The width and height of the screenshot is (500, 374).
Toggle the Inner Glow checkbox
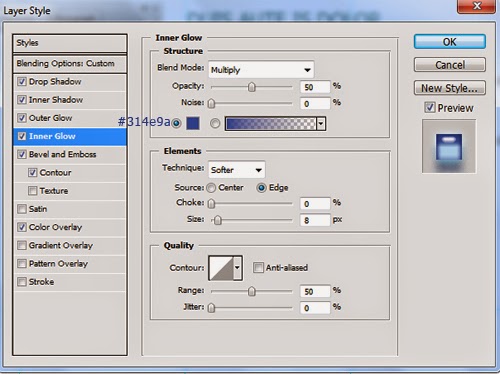pyautogui.click(x=22, y=136)
